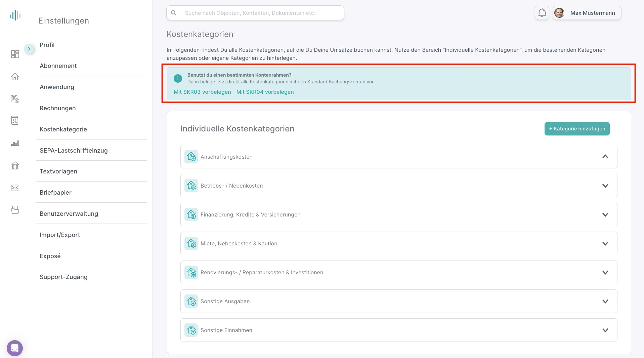Viewport: 644px width, 358px height.
Task: Open the purple chat support bubble
Action: tap(15, 348)
